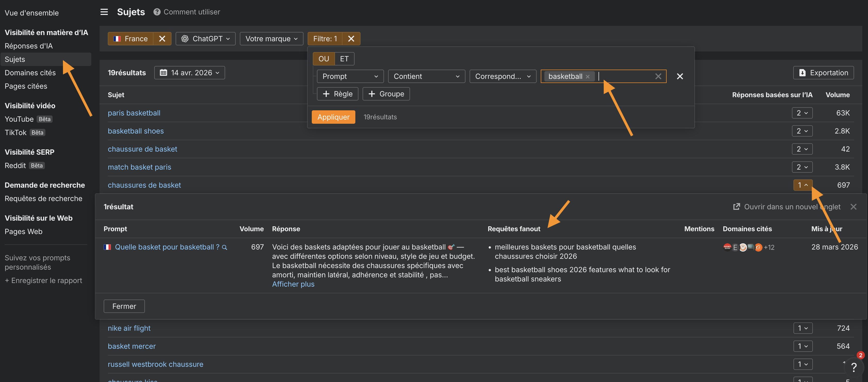Open the ChatGPT model dropdown

coord(205,39)
